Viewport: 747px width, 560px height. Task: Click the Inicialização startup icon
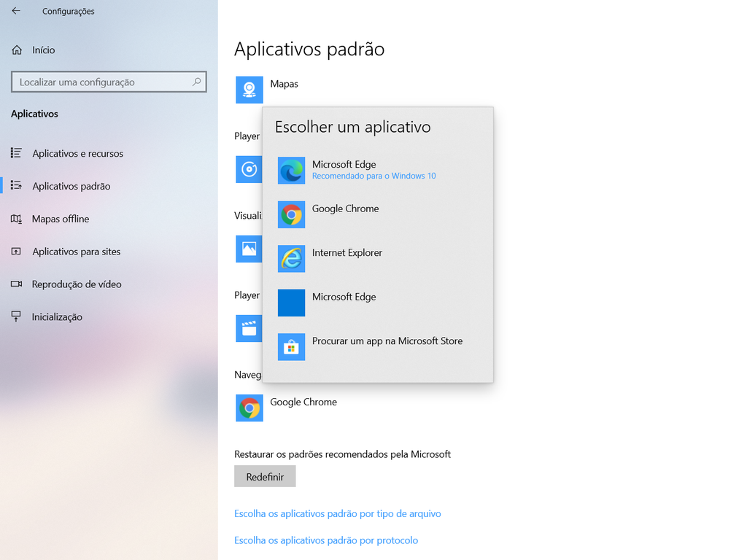16,316
